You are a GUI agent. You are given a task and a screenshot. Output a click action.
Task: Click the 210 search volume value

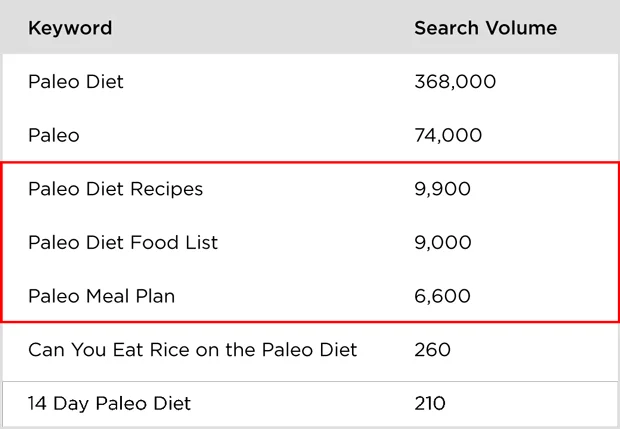(x=432, y=404)
